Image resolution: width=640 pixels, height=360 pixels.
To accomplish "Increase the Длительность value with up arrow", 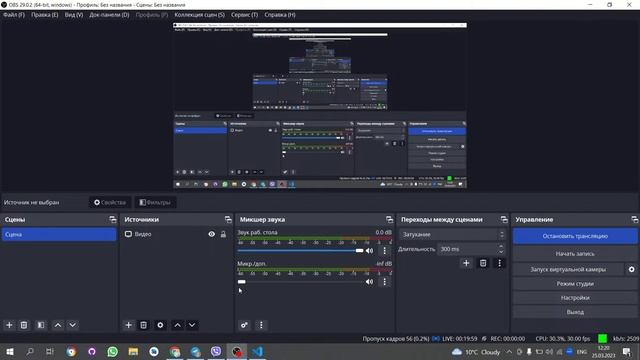I will pos(501,246).
